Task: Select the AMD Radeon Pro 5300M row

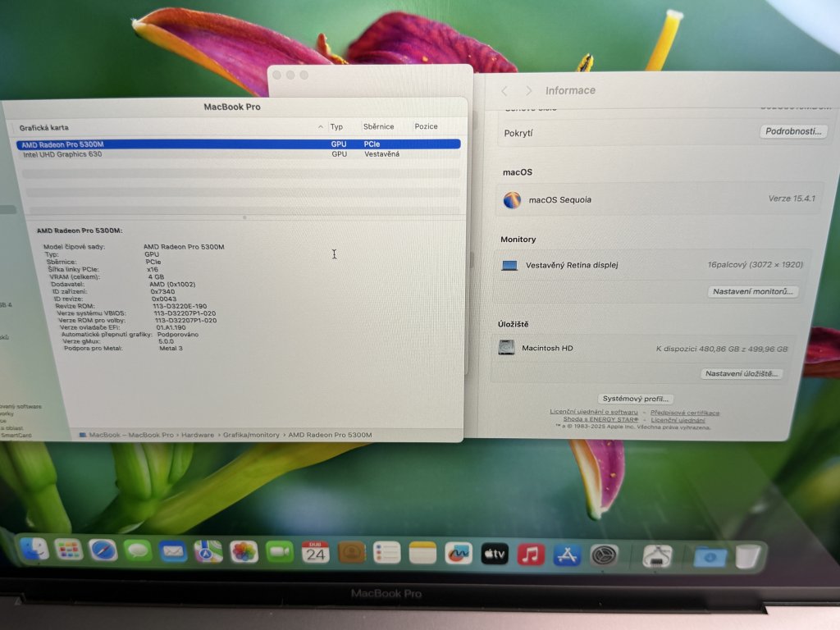Action: pyautogui.click(x=239, y=144)
